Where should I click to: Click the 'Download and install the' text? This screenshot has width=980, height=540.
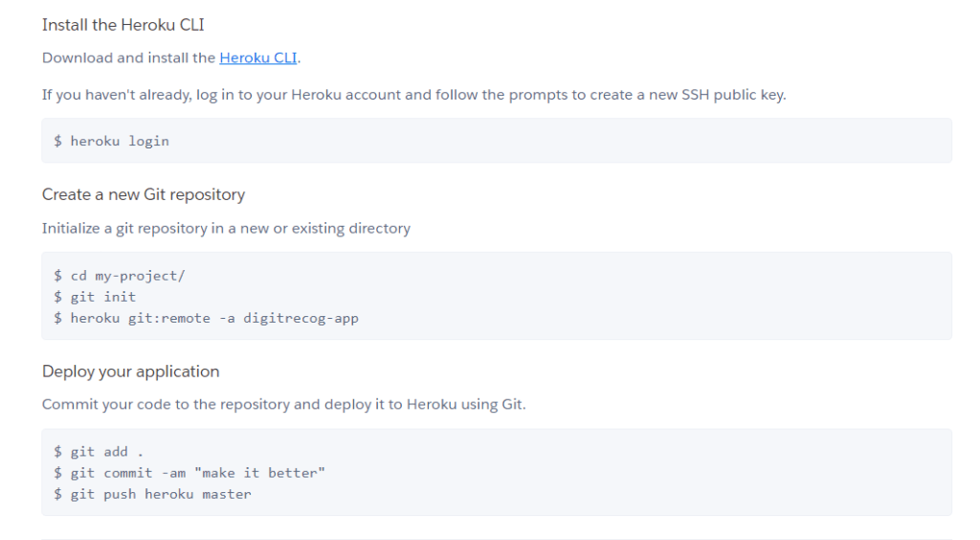128,57
